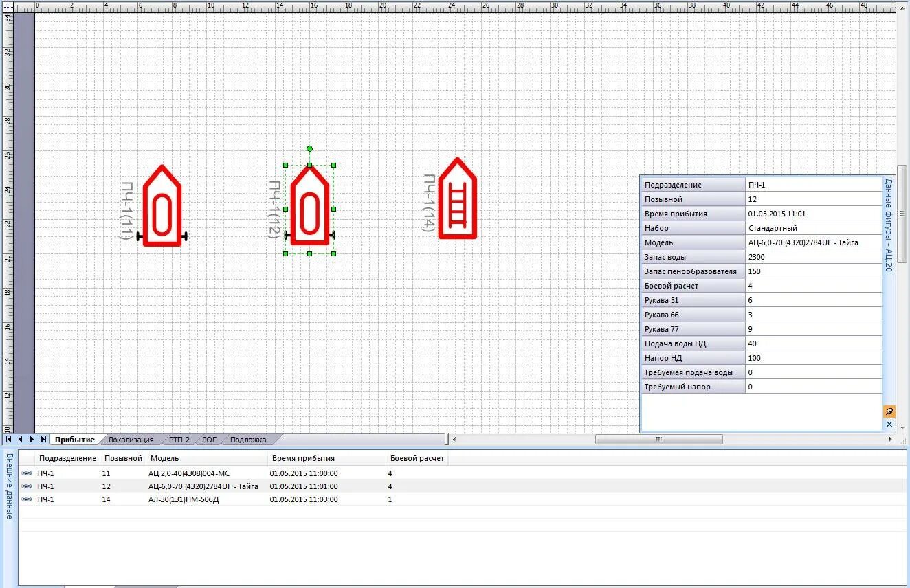Click the link icon in row 11
910x588 pixels.
[x=27, y=473]
